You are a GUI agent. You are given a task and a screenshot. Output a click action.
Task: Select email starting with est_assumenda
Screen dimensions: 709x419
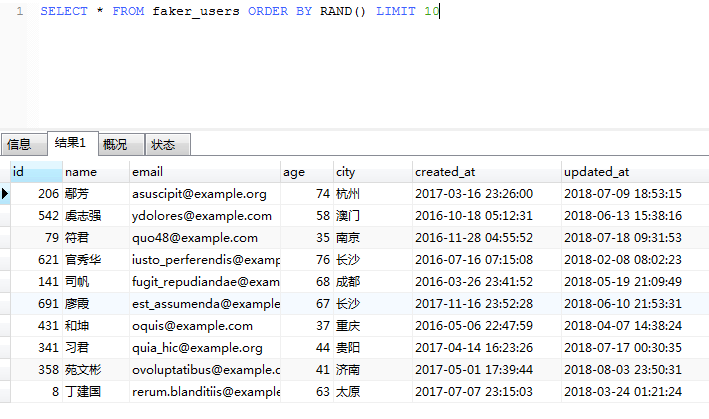click(205, 304)
